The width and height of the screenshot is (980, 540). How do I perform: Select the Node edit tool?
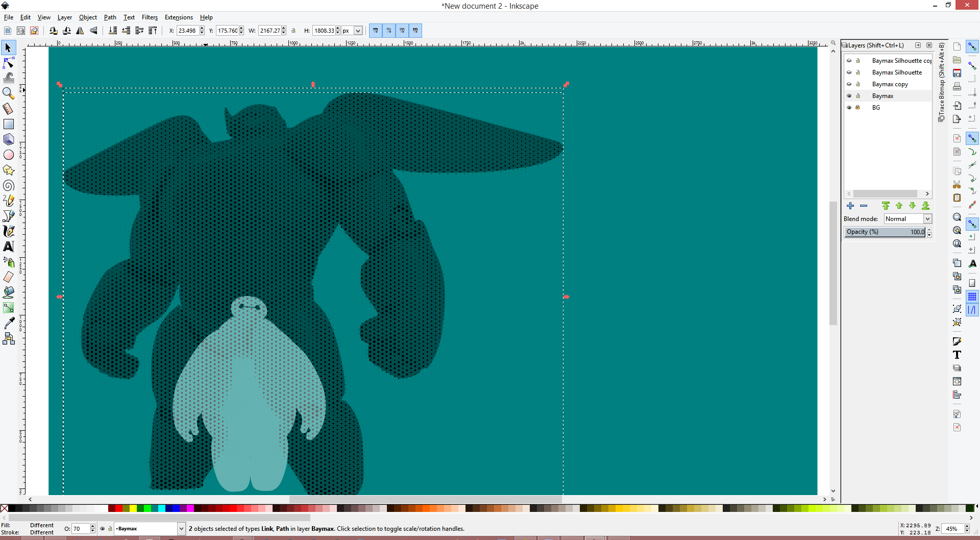pyautogui.click(x=8, y=63)
